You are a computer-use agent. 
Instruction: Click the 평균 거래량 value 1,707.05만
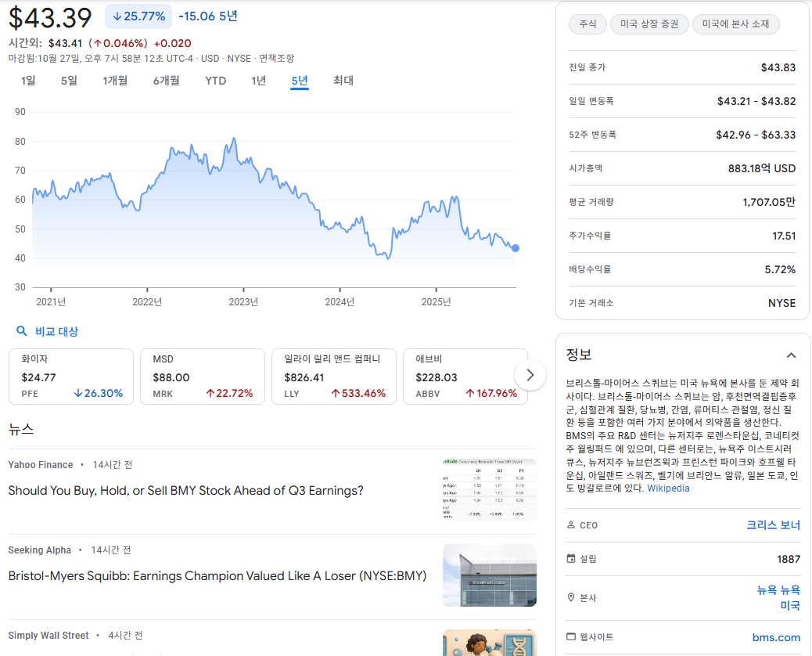[x=769, y=202]
